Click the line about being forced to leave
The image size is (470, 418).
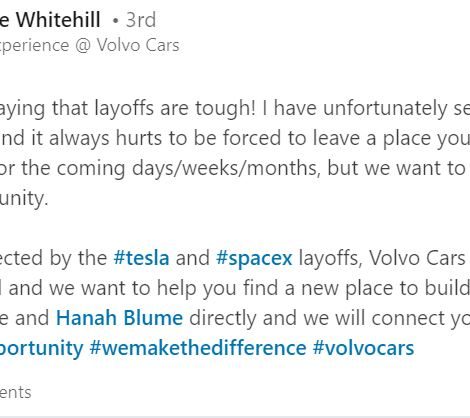235,138
